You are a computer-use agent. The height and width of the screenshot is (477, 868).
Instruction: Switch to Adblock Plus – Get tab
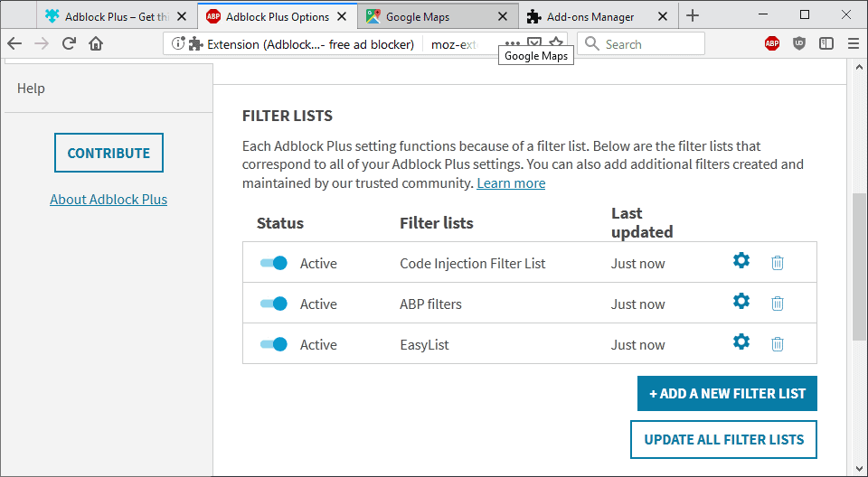point(117,16)
